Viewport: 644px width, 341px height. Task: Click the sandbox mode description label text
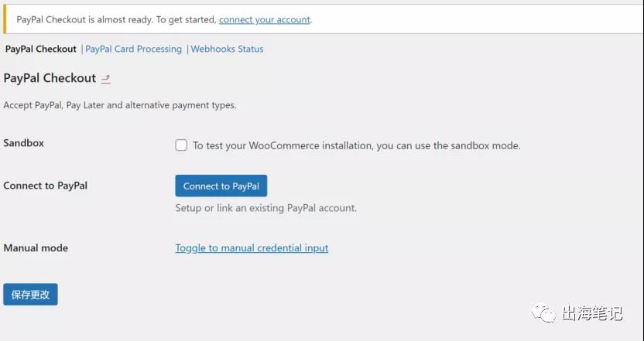tap(357, 145)
